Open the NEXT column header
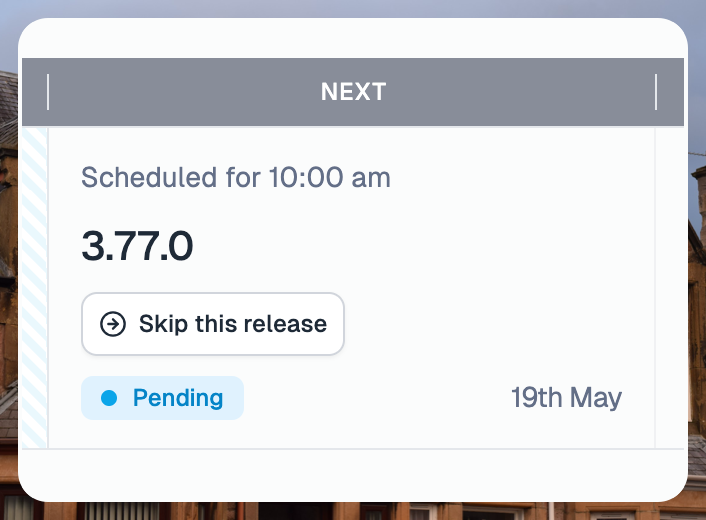 [x=353, y=92]
